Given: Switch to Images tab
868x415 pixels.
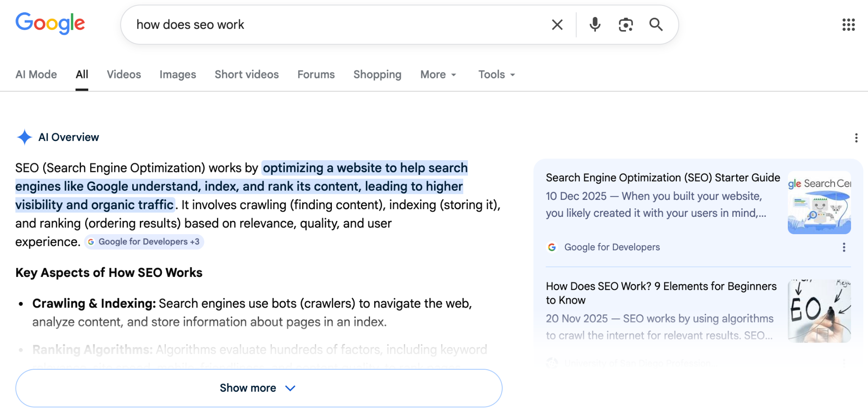Looking at the screenshot, I should click(x=178, y=75).
